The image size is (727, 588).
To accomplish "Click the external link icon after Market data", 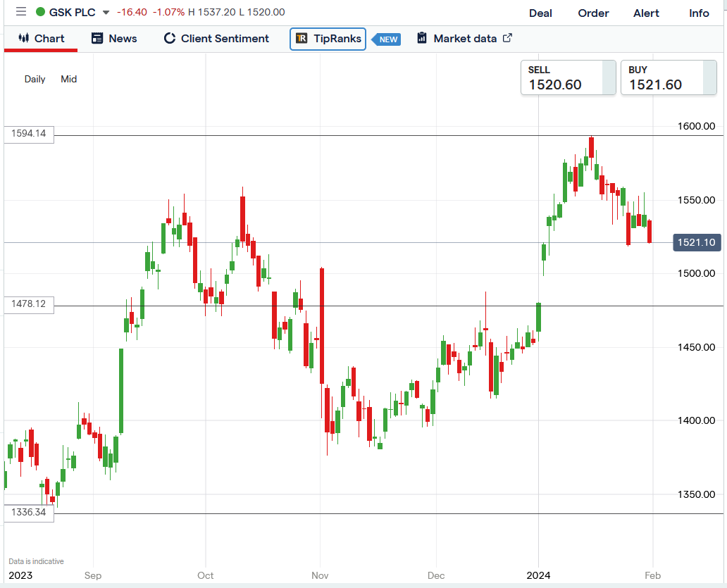I will click(507, 38).
